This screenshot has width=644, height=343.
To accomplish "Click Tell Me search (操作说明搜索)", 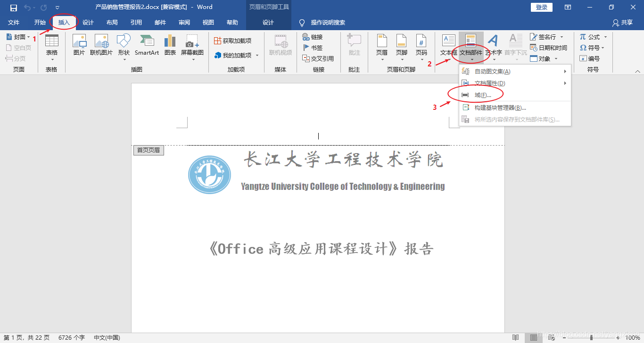I will tap(322, 23).
